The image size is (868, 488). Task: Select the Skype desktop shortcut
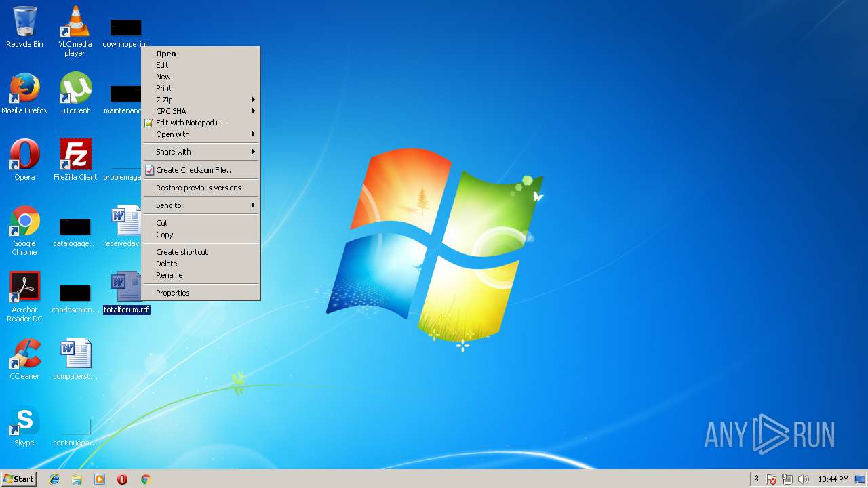[24, 426]
